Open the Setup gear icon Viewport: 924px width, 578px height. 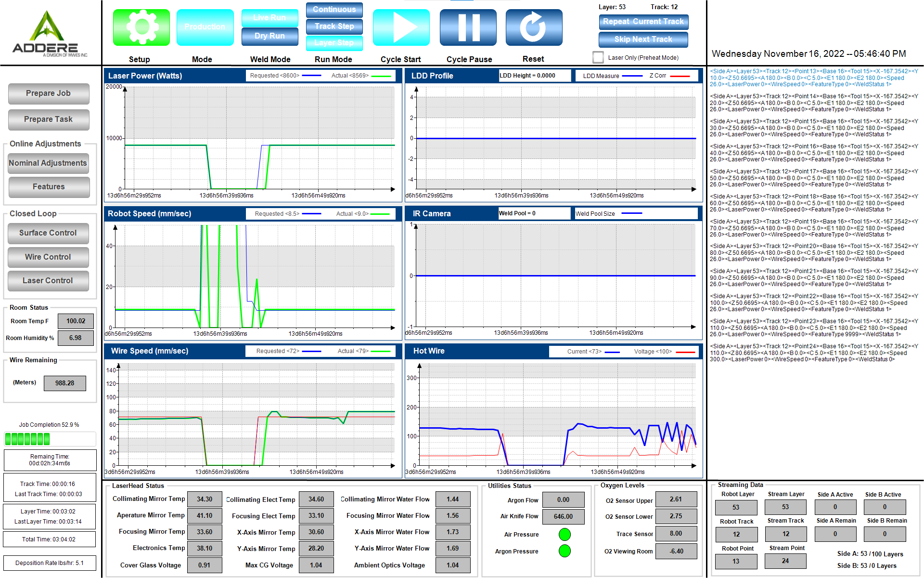[x=141, y=27]
